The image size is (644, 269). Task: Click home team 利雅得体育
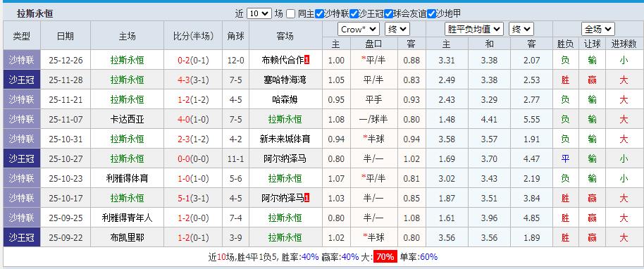pyautogui.click(x=127, y=178)
